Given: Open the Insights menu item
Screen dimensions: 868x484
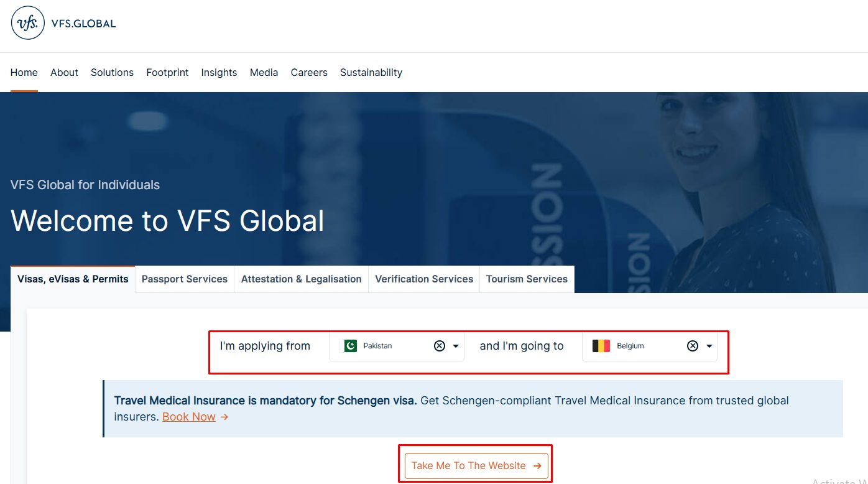Looking at the screenshot, I should pos(219,72).
